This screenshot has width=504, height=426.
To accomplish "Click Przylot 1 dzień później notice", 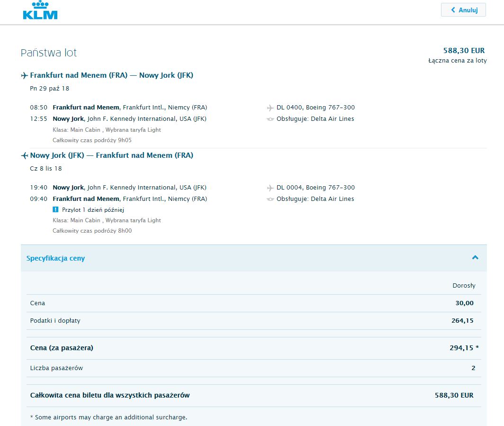I will [93, 210].
